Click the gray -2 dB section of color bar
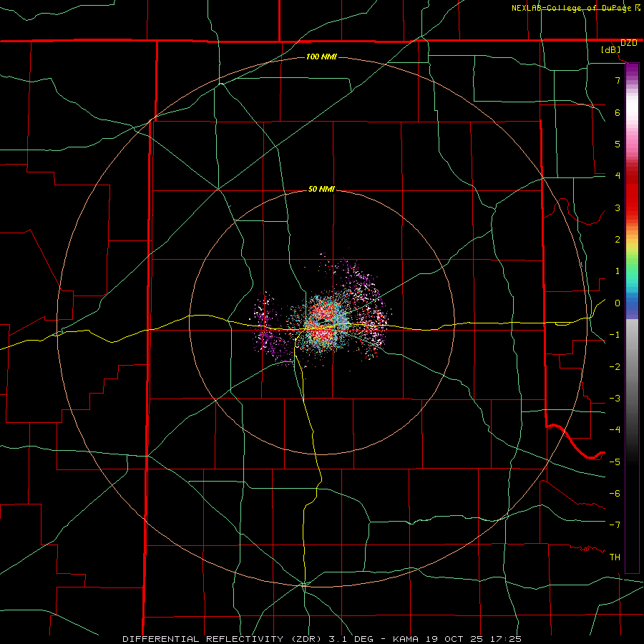 [632, 366]
